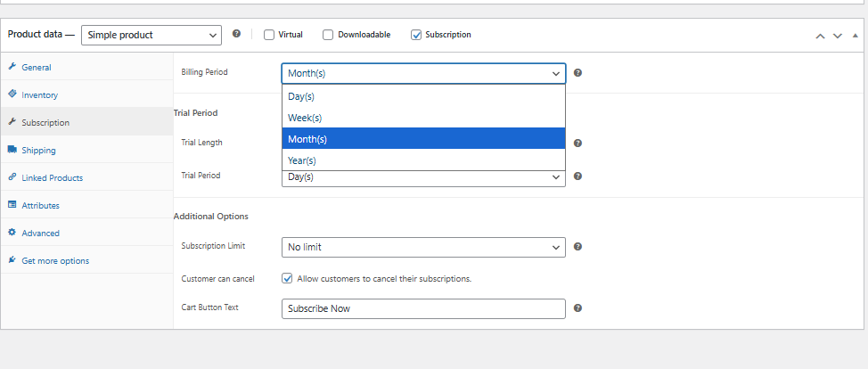Click help icon beside Trial Length
Screen dimensions: 868x369
coord(577,143)
